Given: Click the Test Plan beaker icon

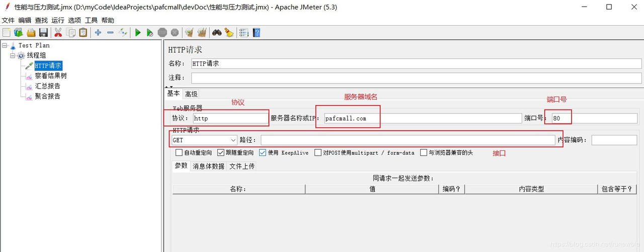Looking at the screenshot, I should [x=13, y=45].
